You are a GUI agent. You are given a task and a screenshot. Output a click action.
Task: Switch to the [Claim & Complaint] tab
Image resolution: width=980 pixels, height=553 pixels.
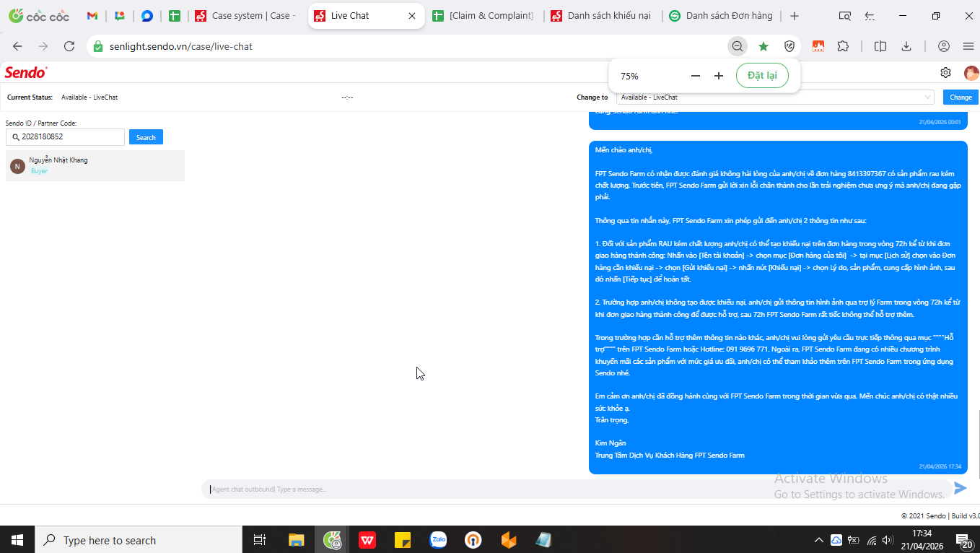485,16
